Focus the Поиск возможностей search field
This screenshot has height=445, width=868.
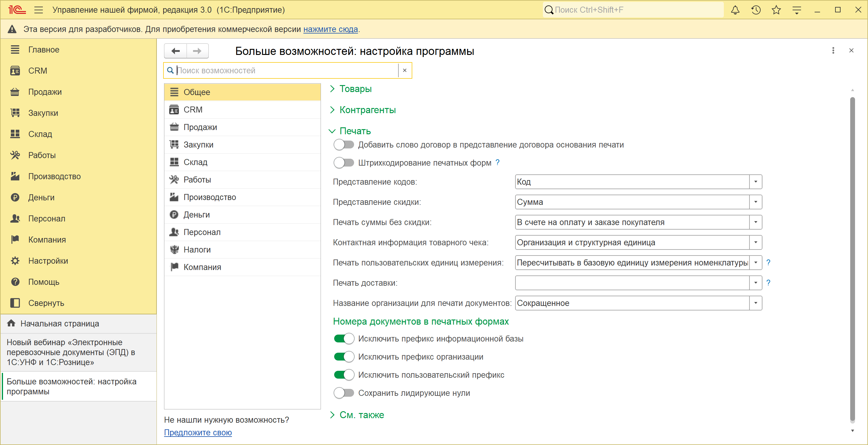(287, 71)
